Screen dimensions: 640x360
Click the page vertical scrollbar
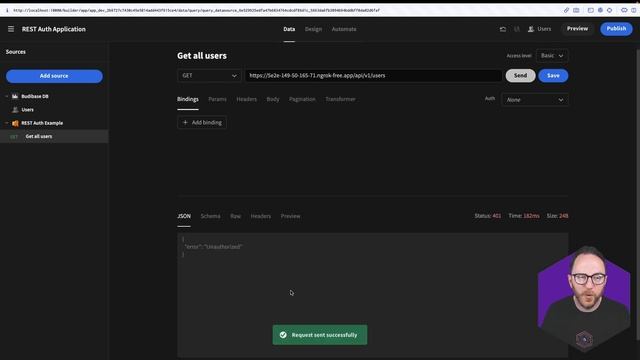click(x=638, y=196)
